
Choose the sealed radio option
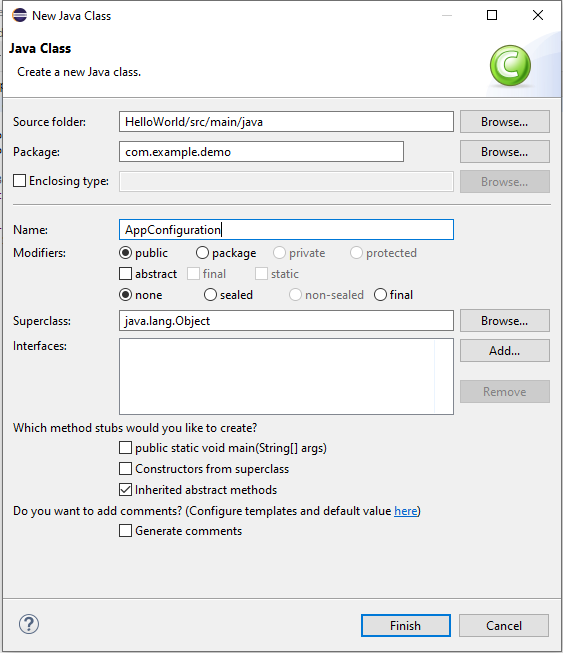[210, 295]
